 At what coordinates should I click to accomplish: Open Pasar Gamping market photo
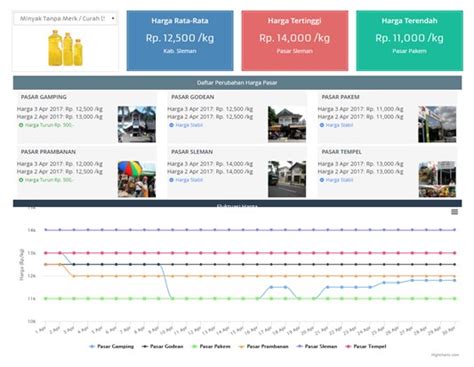(137, 124)
